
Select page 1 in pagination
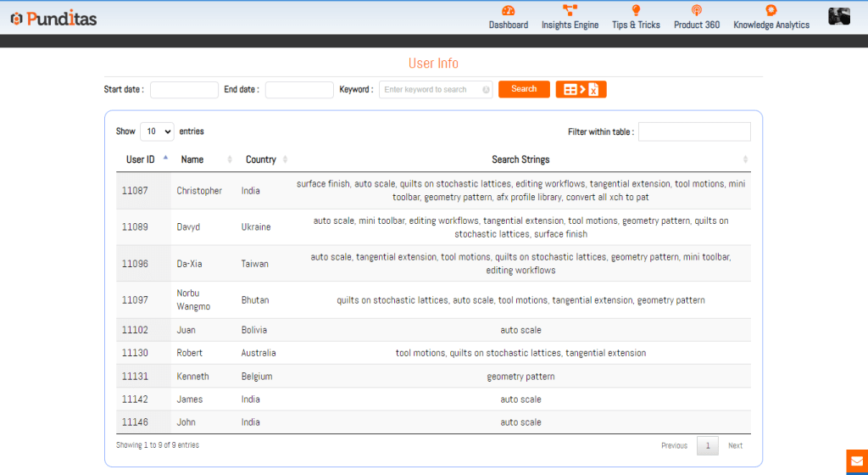(707, 445)
